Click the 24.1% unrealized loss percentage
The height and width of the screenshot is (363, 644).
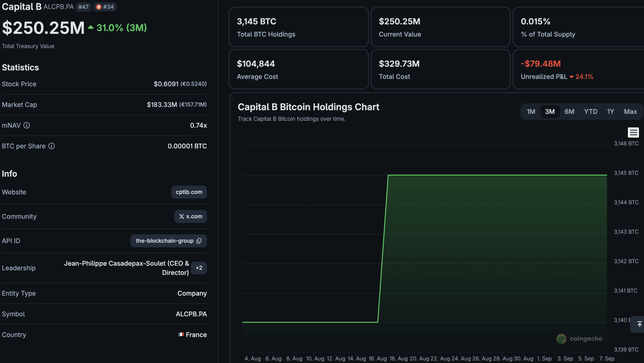(x=584, y=77)
